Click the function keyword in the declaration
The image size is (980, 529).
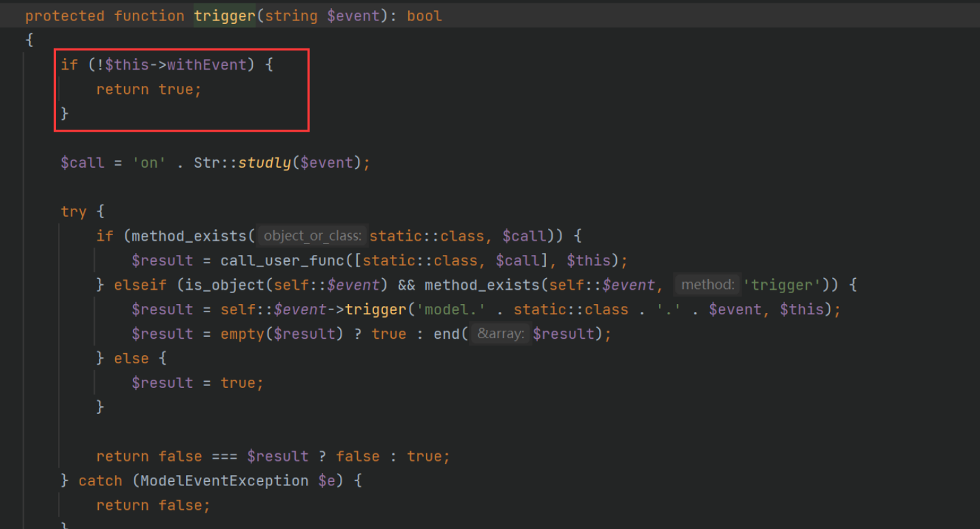pos(149,16)
